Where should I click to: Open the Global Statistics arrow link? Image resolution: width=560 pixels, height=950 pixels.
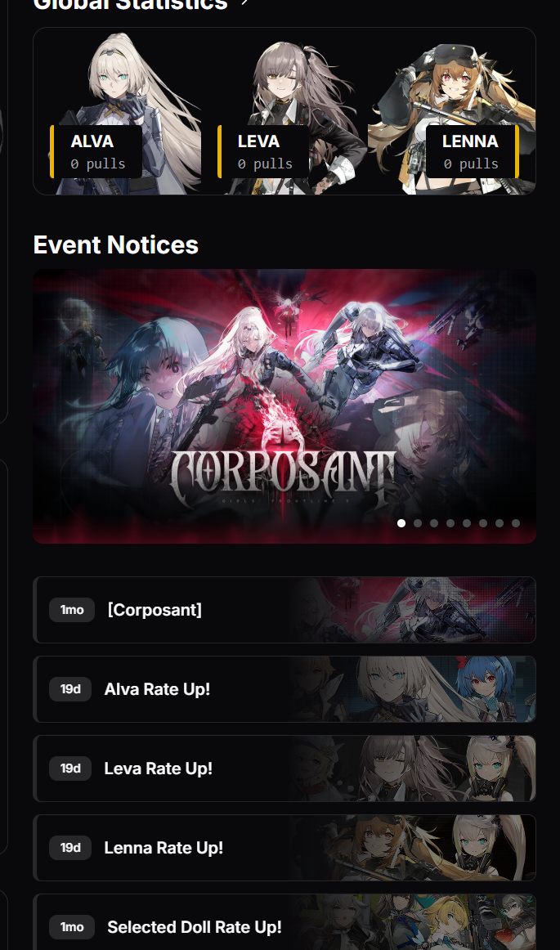[x=244, y=3]
